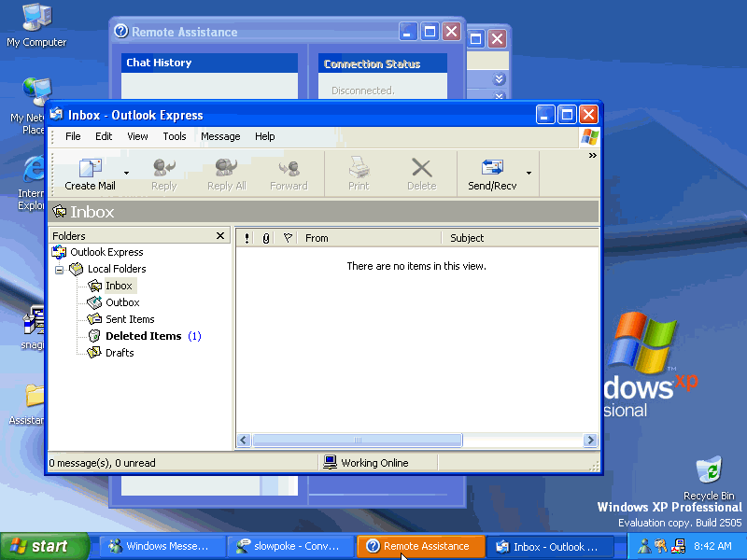Click the message list right scroll arrow

(x=590, y=440)
